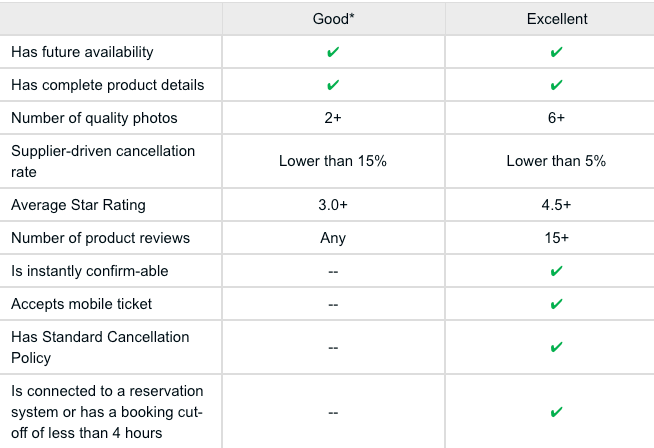Click the green checkmark for future availability under Good

point(333,52)
